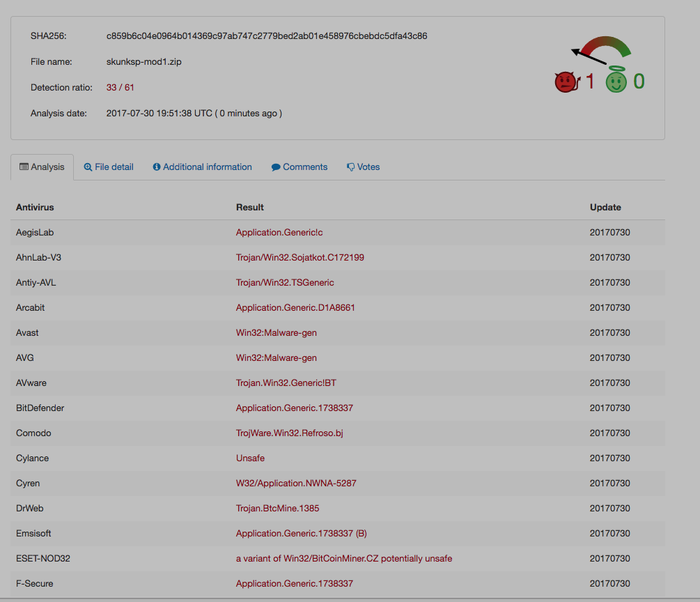This screenshot has width=700, height=602.
Task: Click TrojWare.Win32.Refroso.bj result
Action: pos(290,433)
